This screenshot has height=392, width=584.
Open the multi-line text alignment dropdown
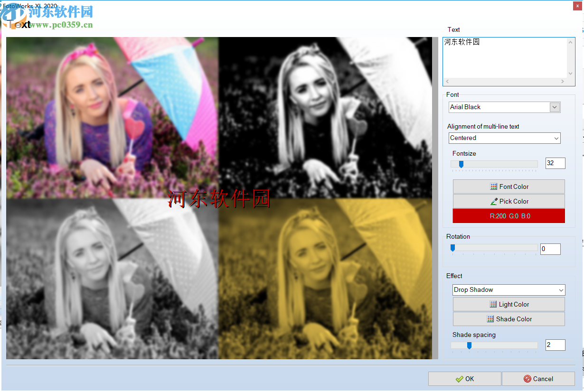[556, 138]
